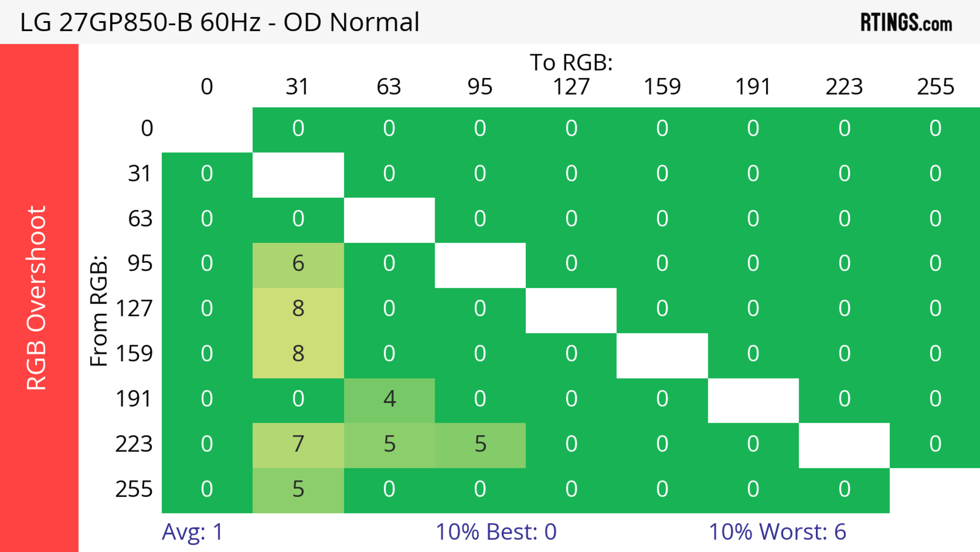Viewport: 980px width, 552px height.
Task: Select the 191 row header
Action: pyautogui.click(x=133, y=399)
